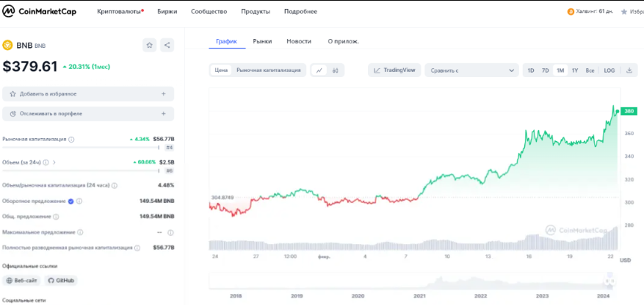The width and height of the screenshot is (644, 305).
Task: Open Подробнее menu
Action: click(x=300, y=12)
